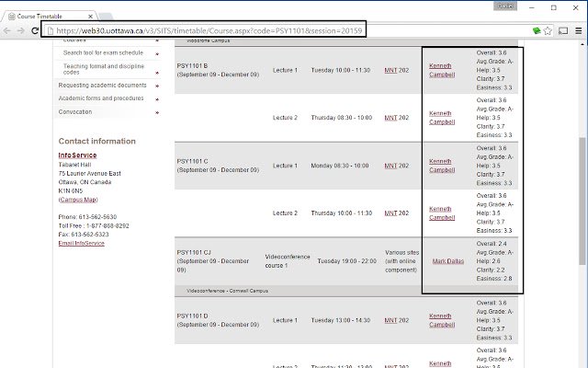Click Overall: 2.4 rating for Mark Dallas
This screenshot has width=588, height=368.
click(x=492, y=243)
